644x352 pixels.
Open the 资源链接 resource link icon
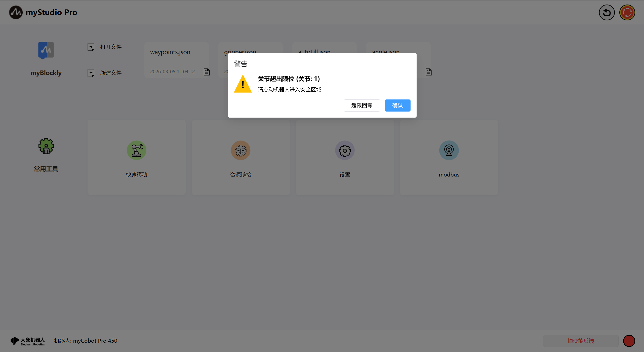pos(240,150)
